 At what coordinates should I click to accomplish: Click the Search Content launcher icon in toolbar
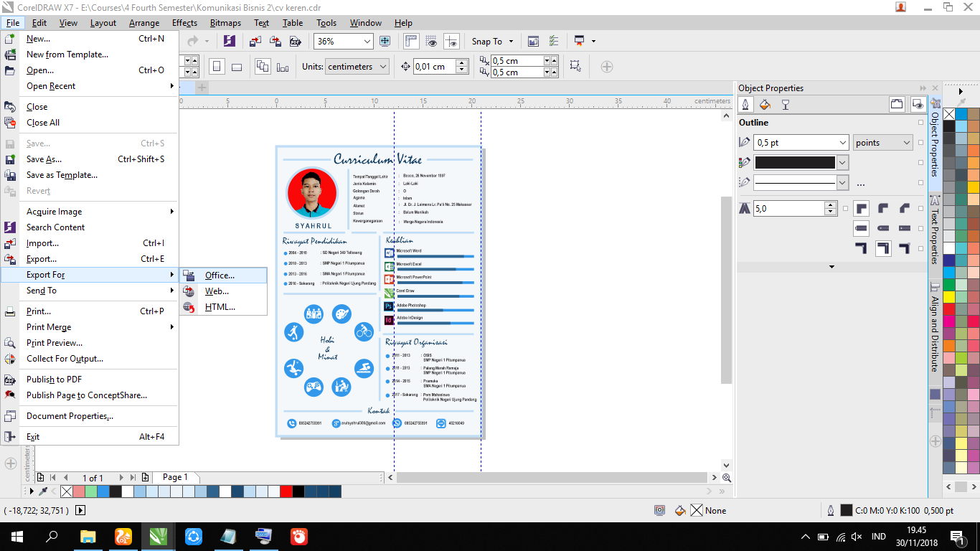229,42
